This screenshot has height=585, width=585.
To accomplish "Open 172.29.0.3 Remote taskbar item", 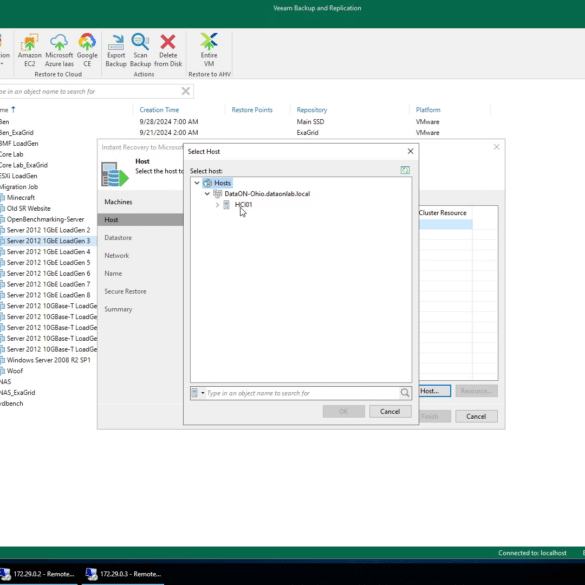I will pos(123,574).
